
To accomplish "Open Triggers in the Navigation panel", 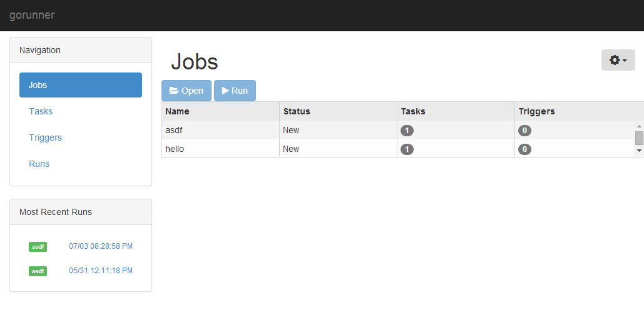I will 45,137.
